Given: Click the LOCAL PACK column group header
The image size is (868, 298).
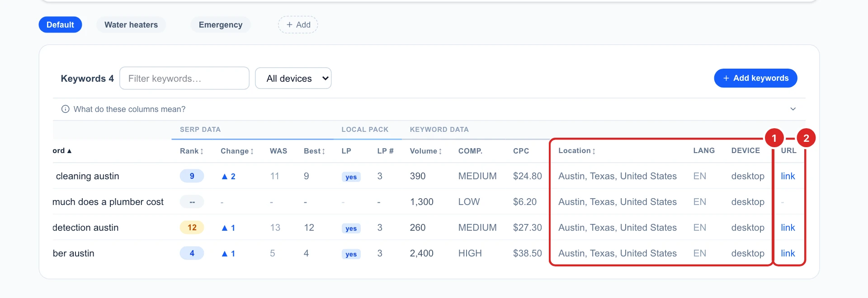Looking at the screenshot, I should pyautogui.click(x=365, y=130).
